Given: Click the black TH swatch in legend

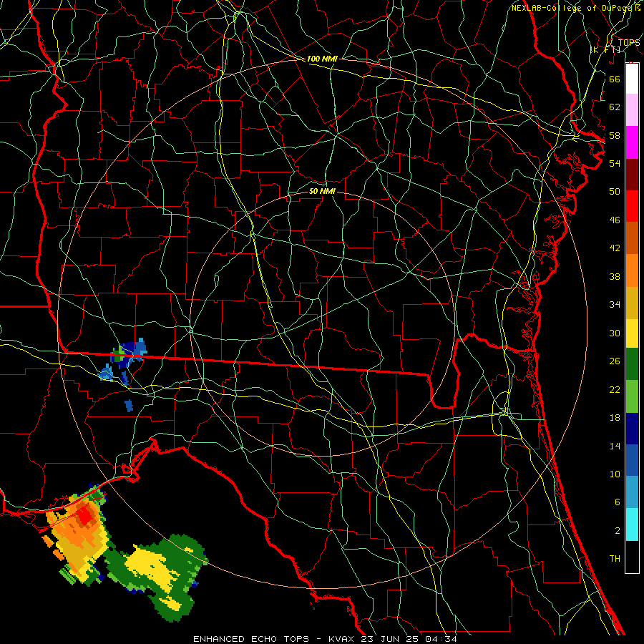Looking at the screenshot, I should pos(632,557).
